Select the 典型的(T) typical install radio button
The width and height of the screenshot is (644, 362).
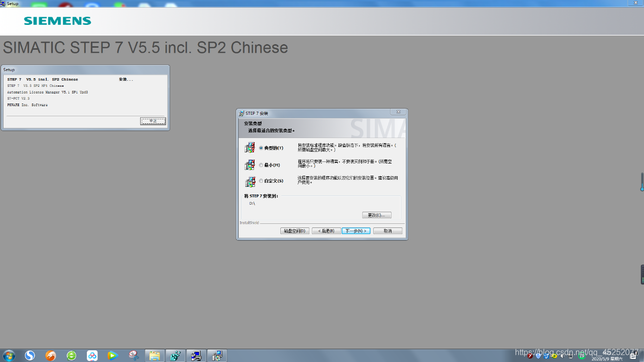tap(261, 148)
